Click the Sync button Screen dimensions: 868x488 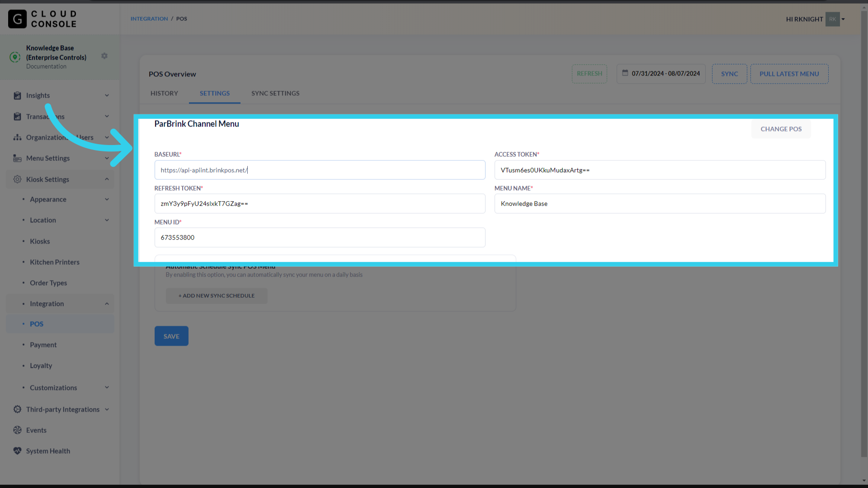pyautogui.click(x=730, y=74)
